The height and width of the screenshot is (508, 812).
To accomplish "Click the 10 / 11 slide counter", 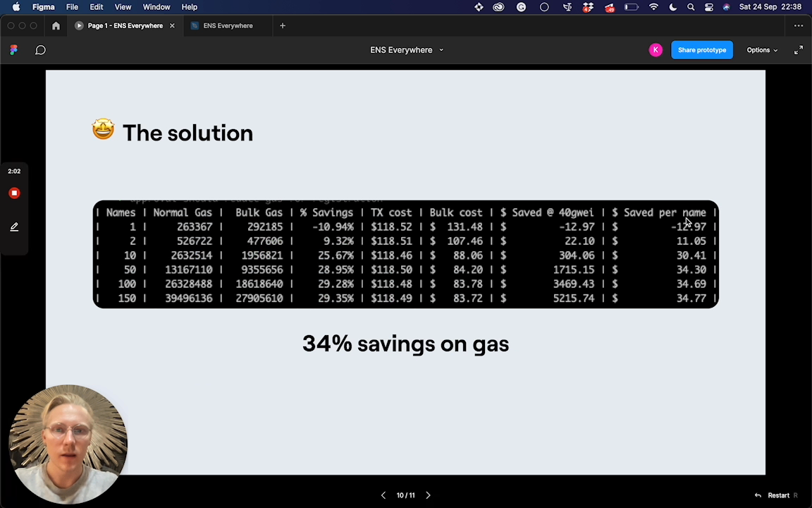I will pyautogui.click(x=405, y=495).
